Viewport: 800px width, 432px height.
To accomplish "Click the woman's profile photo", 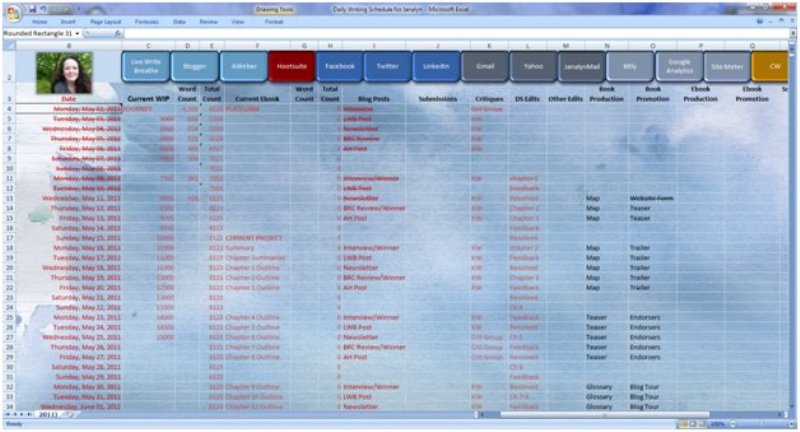I will coord(64,73).
